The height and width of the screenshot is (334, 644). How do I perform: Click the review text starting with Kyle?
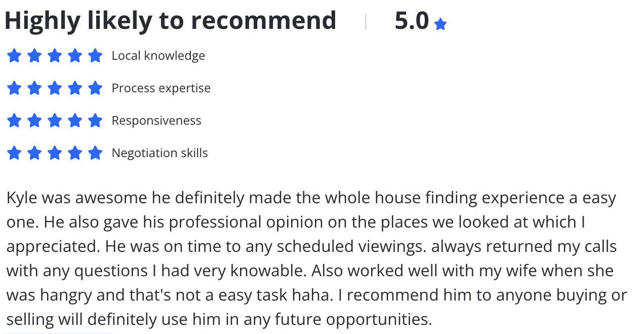[317, 258]
